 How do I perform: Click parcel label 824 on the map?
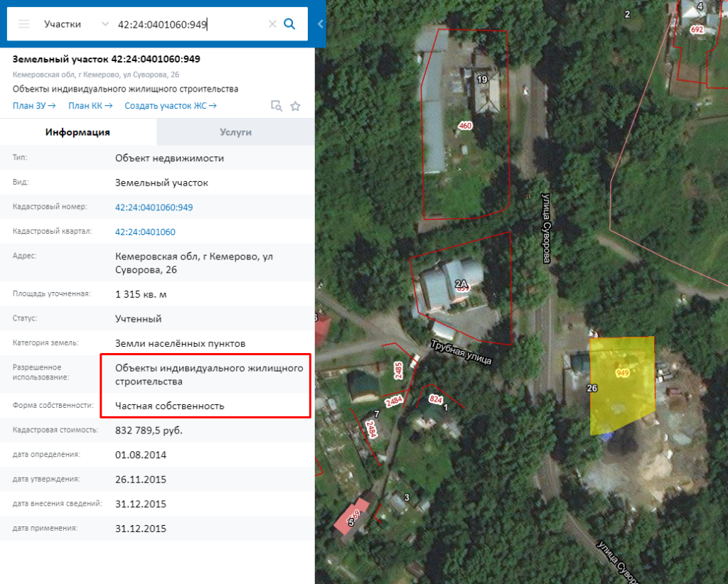[436, 399]
